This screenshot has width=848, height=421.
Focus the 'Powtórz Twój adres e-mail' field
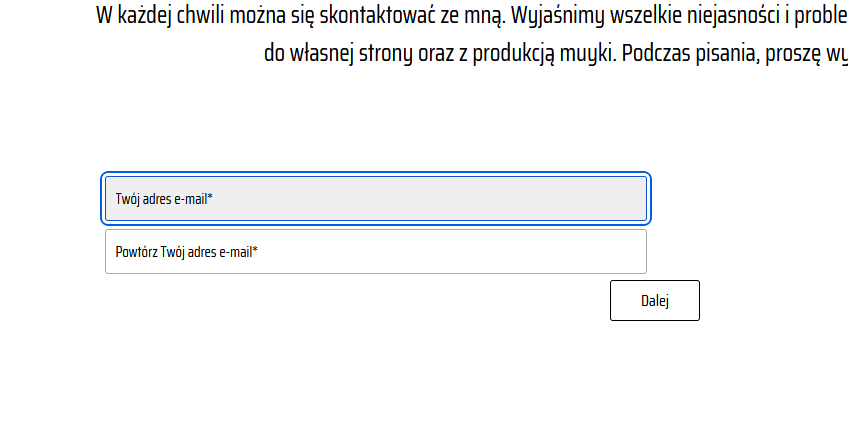(375, 252)
